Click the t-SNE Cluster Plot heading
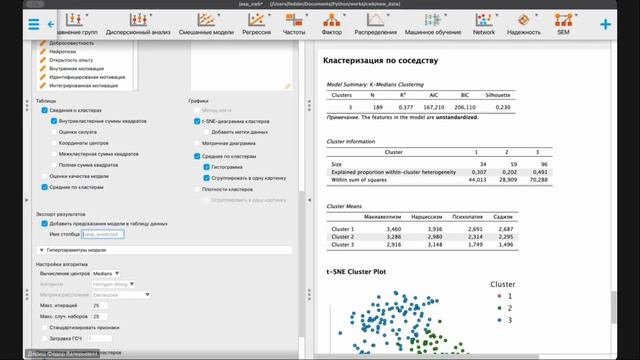 (356, 272)
